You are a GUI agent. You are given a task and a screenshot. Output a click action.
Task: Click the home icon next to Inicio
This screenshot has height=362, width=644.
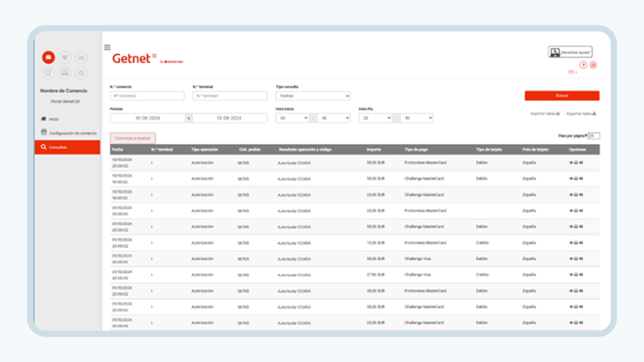point(43,118)
